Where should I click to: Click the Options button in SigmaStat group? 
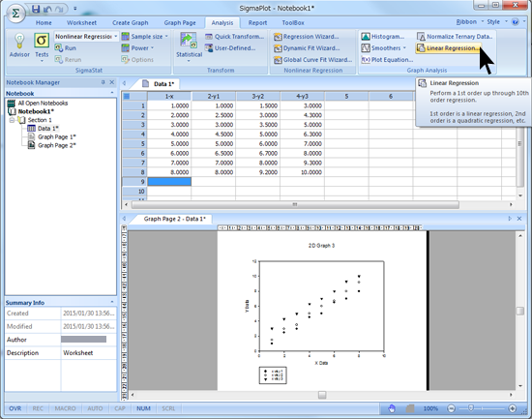(137, 59)
